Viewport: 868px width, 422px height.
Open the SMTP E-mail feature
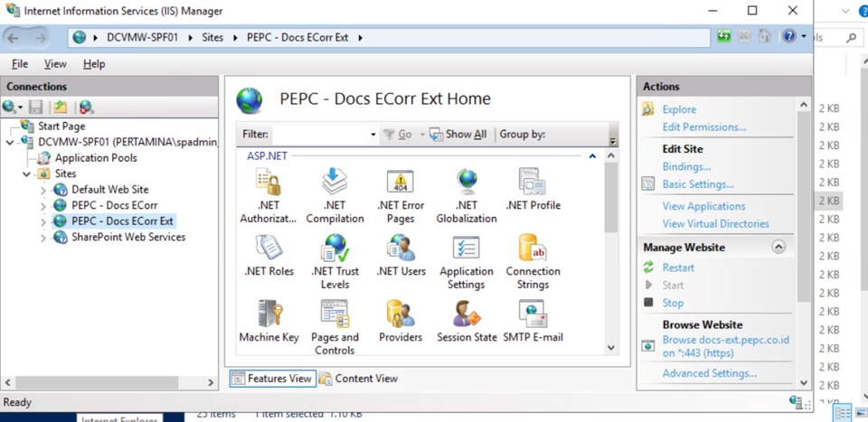click(x=533, y=322)
